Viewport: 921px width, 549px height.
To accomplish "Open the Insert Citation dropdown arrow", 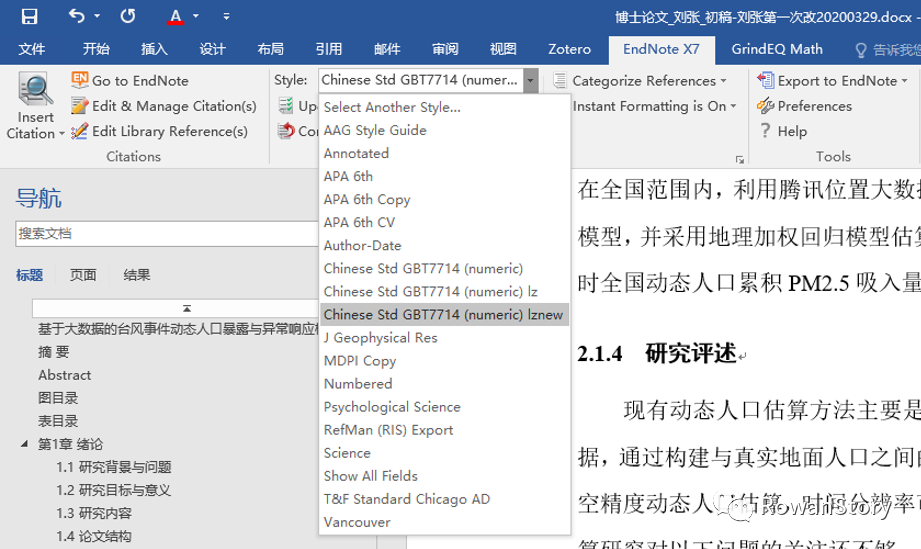I will click(x=62, y=134).
